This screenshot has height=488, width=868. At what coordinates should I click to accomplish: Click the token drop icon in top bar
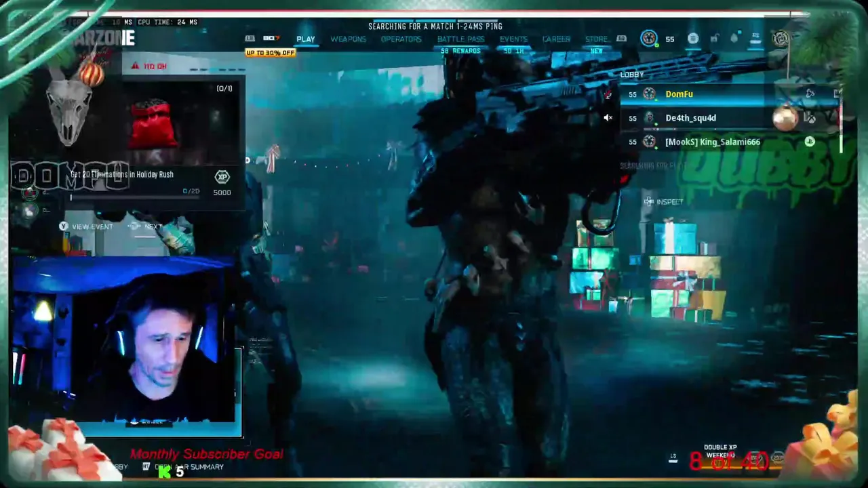click(734, 39)
